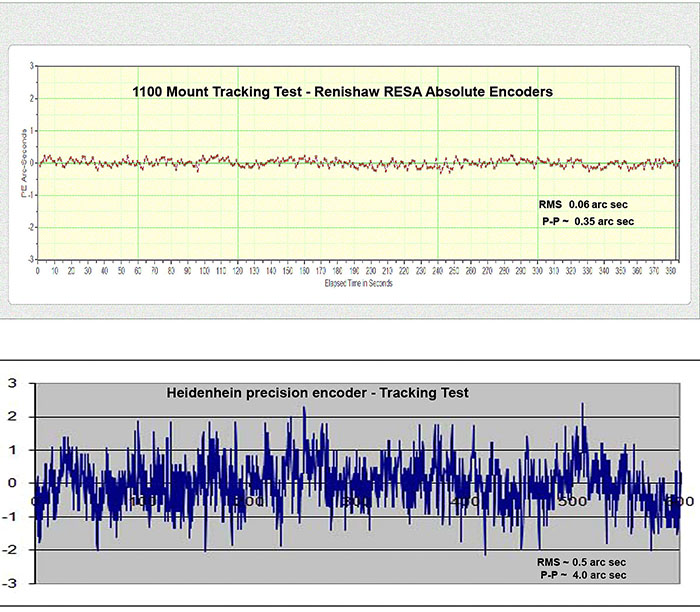Click the 'P-P ~ 4.0 arc sec' label

pos(581,575)
